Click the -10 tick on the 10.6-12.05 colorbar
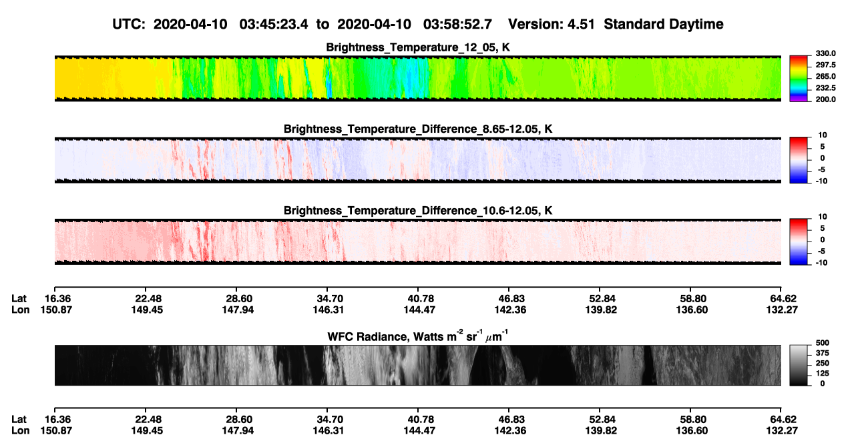 821,263
